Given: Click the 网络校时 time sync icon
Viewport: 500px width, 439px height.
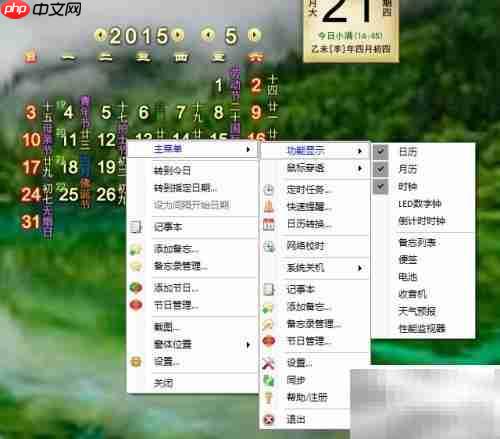Looking at the screenshot, I should 269,246.
